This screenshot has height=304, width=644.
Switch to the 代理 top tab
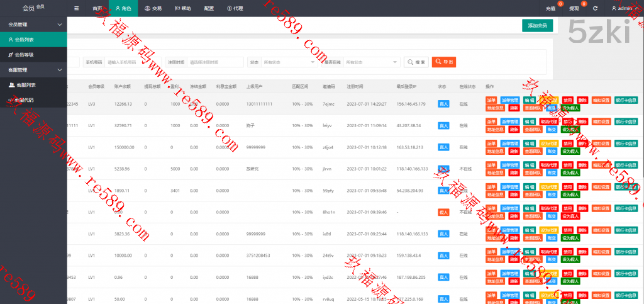pos(235,8)
